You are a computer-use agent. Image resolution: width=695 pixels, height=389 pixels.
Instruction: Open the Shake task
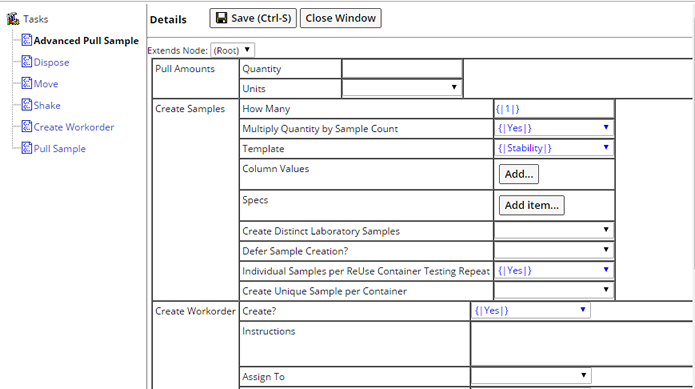47,105
